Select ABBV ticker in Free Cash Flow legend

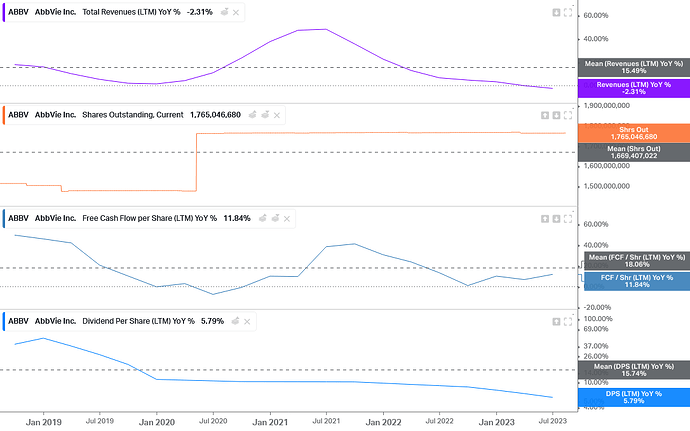[x=18, y=218]
